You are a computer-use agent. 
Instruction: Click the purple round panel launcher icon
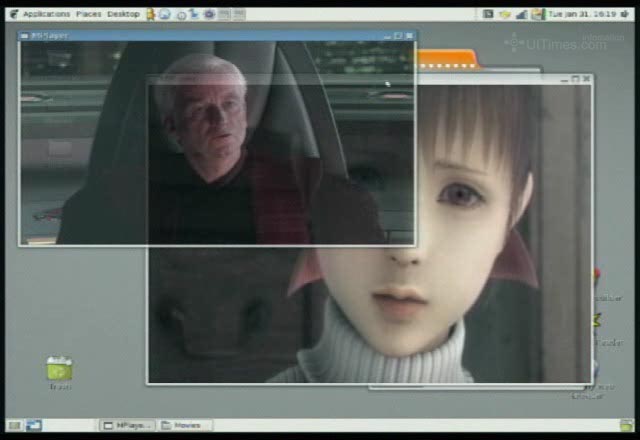coord(209,14)
